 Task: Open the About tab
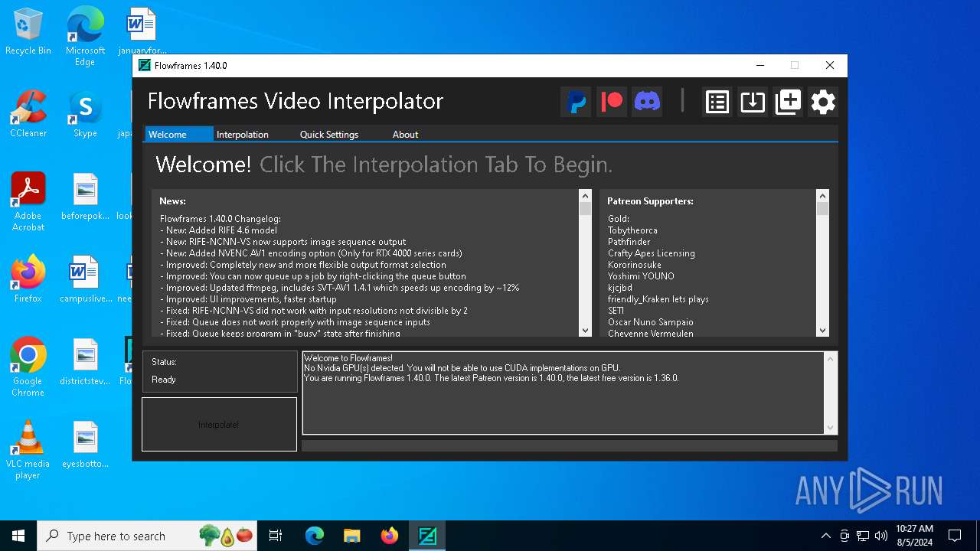[x=405, y=134]
